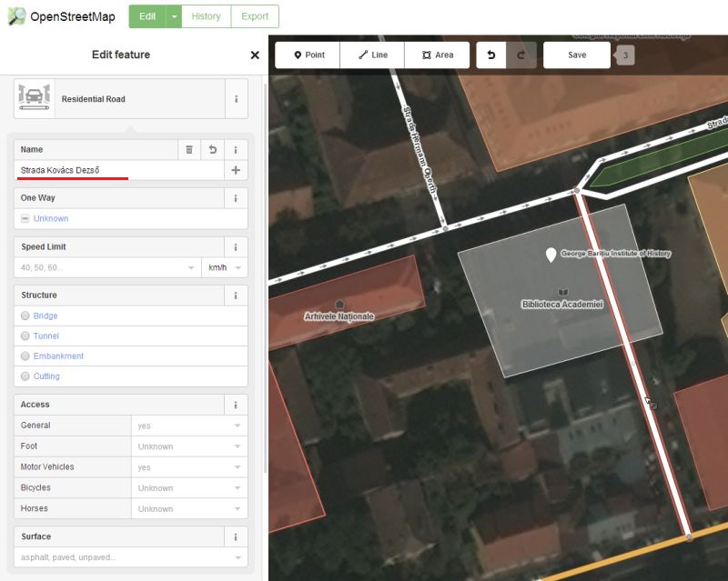Redo the last undone edit
This screenshot has width=728, height=581.
point(521,55)
